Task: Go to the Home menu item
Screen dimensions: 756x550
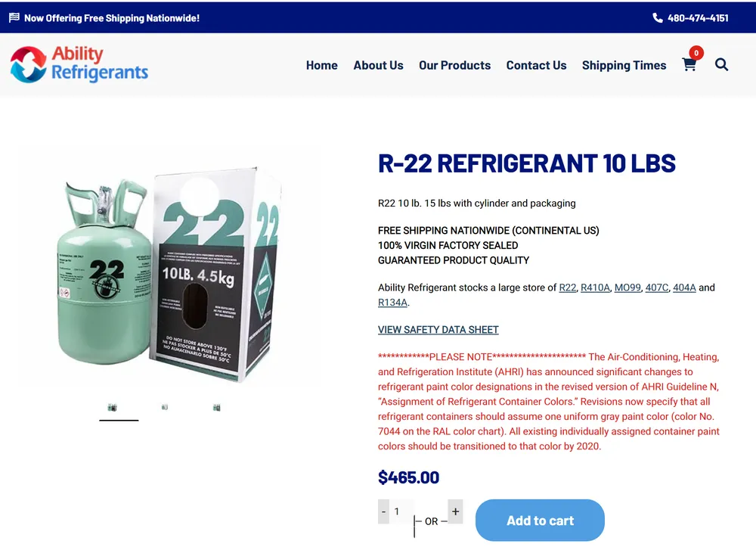Action: pos(321,65)
